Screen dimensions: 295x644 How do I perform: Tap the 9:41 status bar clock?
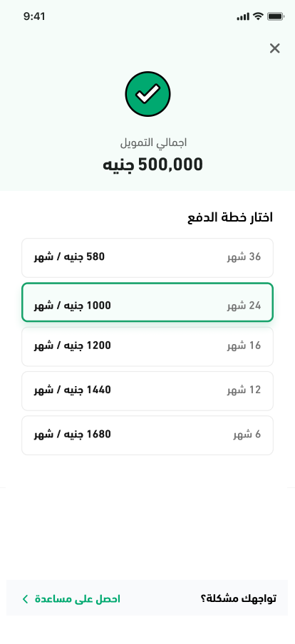(x=34, y=16)
